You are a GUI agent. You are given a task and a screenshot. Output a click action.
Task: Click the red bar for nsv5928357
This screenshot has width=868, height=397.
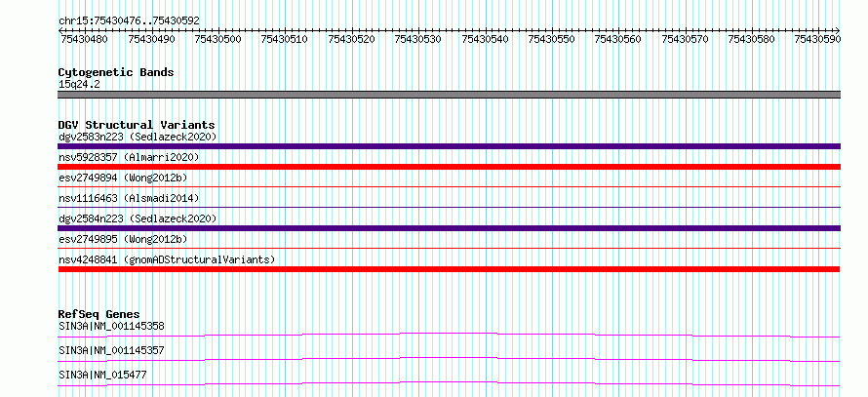point(449,167)
